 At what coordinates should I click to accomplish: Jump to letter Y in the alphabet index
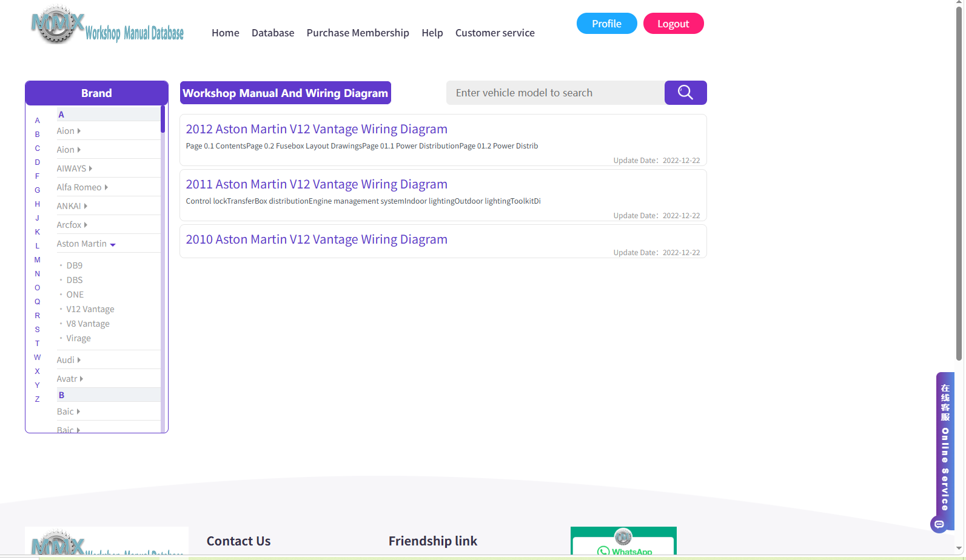tap(37, 385)
